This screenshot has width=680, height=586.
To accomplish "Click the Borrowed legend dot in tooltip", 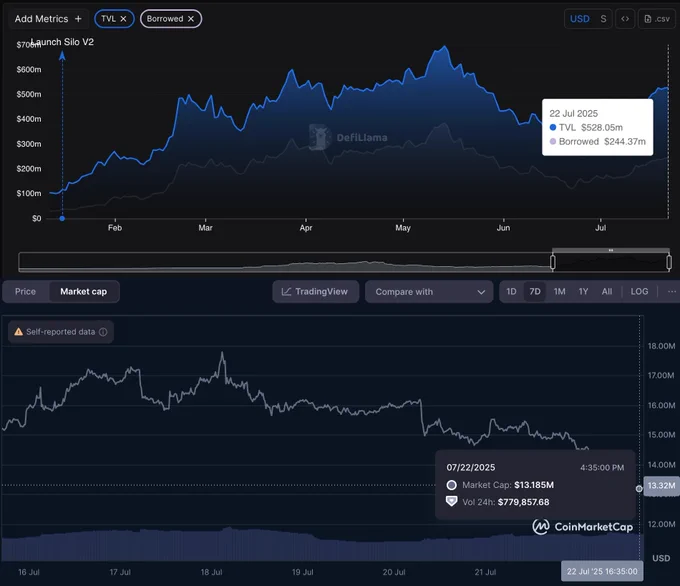I will point(552,141).
